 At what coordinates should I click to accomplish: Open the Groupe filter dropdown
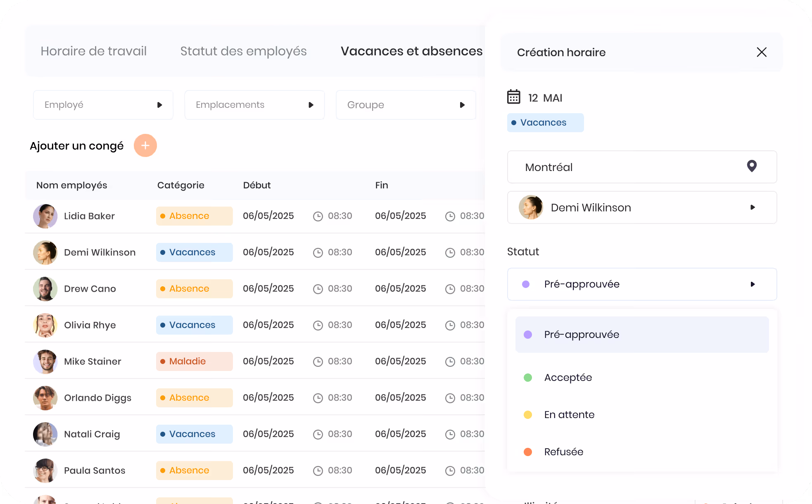click(x=406, y=105)
